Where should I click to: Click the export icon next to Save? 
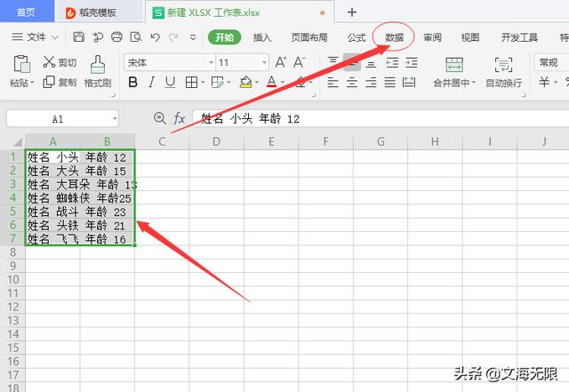pyautogui.click(x=98, y=37)
